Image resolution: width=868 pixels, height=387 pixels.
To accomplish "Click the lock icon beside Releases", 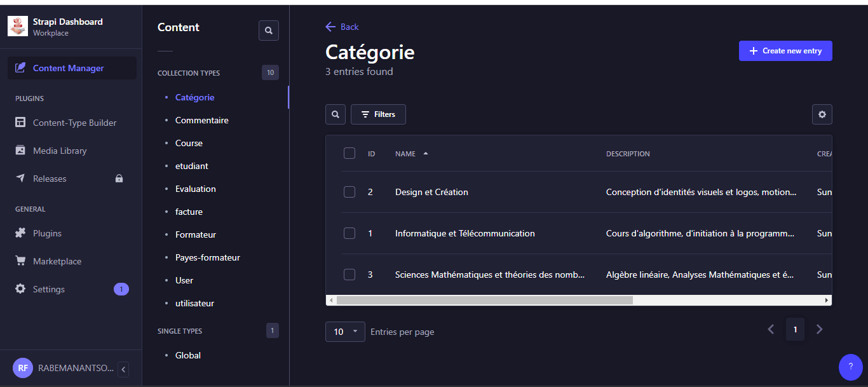I will (119, 179).
